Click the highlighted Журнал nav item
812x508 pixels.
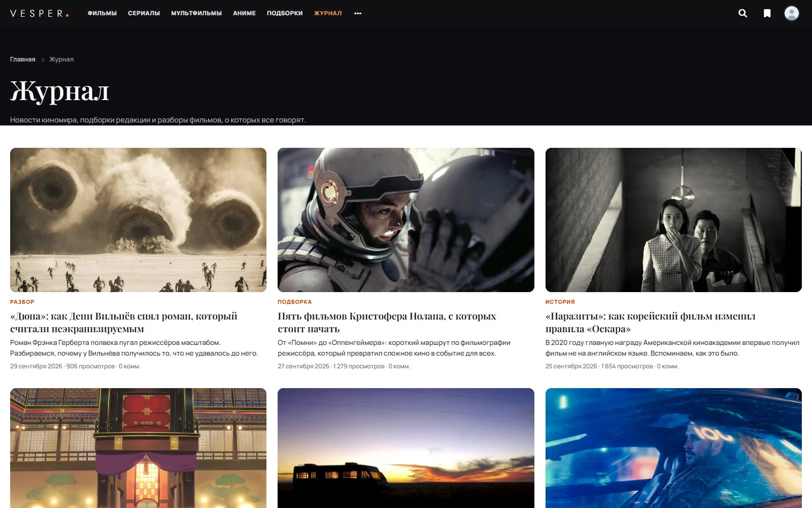(x=328, y=13)
